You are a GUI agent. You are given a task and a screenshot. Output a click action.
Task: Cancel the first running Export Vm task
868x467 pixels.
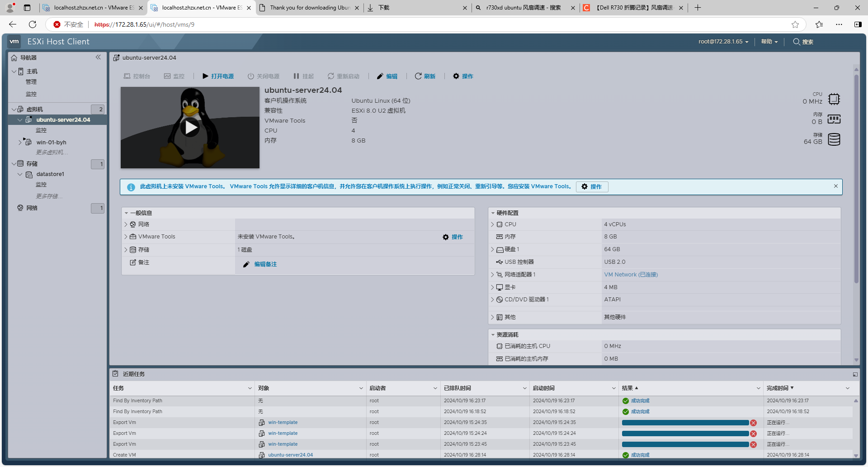pyautogui.click(x=753, y=423)
